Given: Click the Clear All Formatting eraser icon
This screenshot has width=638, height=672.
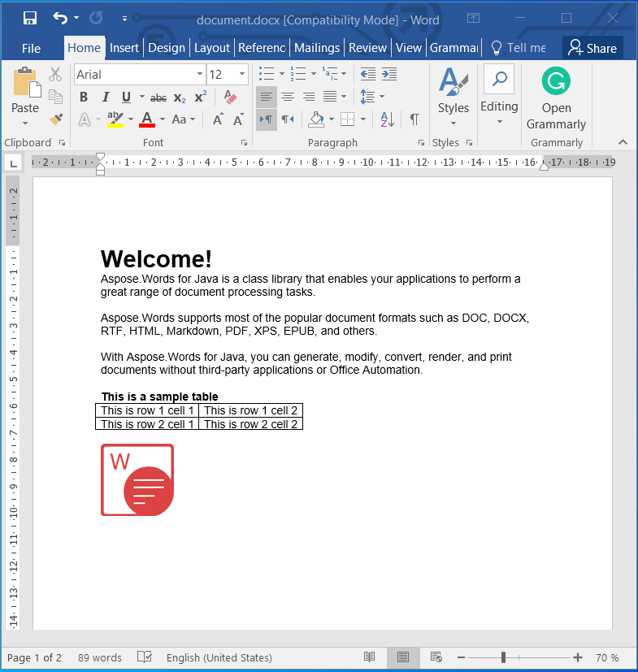Looking at the screenshot, I should click(x=230, y=98).
